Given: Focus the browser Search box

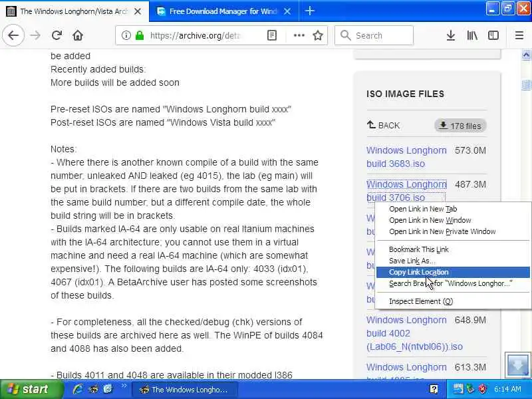Looking at the screenshot, I should [374, 35].
